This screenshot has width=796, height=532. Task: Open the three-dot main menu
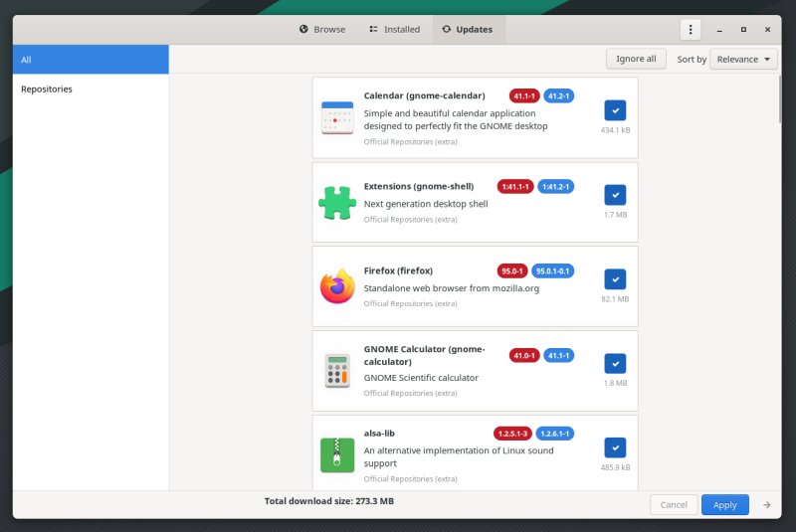tap(691, 30)
